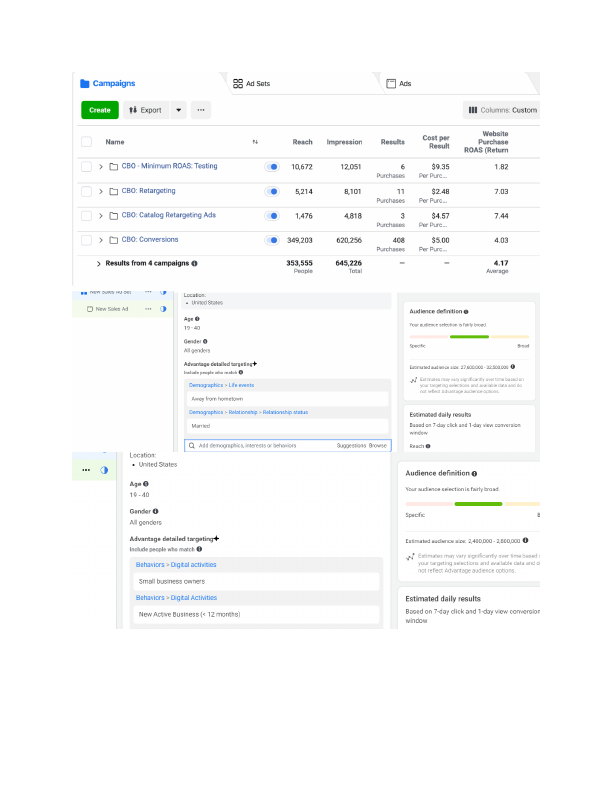Open dropdown arrow next to Export
The width and height of the screenshot is (612, 792).
coord(179,110)
